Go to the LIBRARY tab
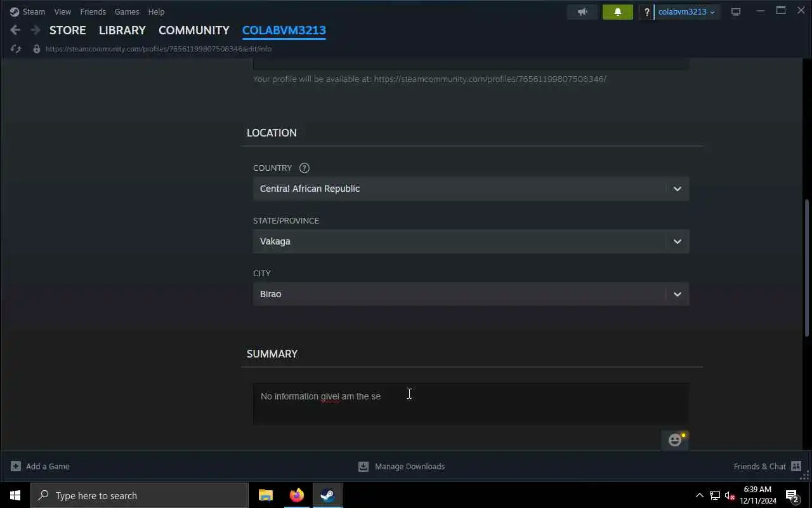Viewport: 812px width, 508px height. pyautogui.click(x=122, y=30)
